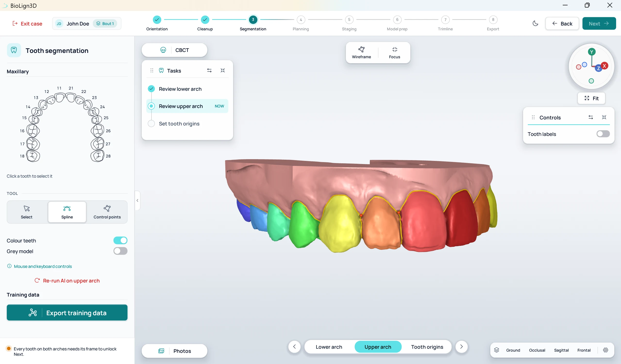Click the Review lower arch checkmark
The height and width of the screenshot is (364, 621).
151,89
